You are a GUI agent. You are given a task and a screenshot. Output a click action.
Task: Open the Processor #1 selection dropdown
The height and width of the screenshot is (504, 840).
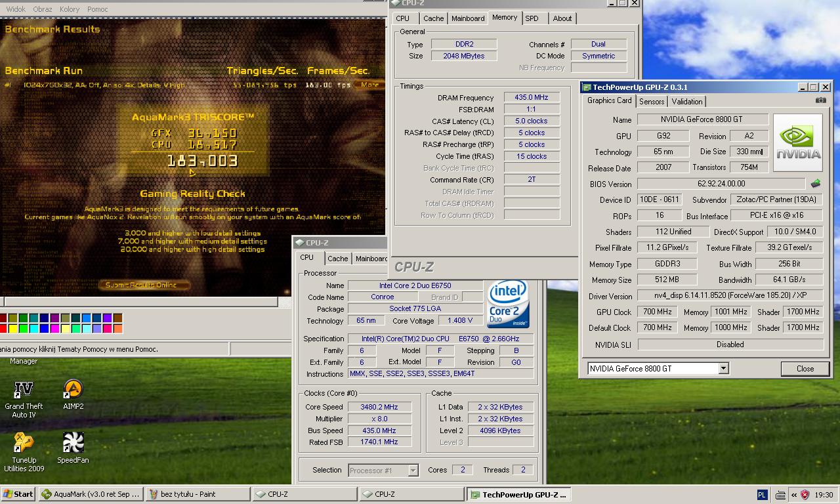tap(413, 470)
